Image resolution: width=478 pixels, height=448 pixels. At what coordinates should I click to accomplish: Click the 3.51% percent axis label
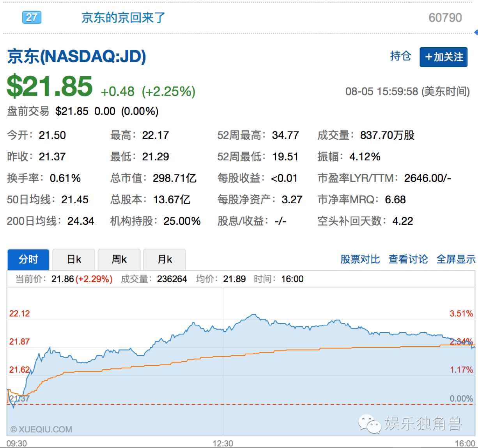[x=461, y=314]
